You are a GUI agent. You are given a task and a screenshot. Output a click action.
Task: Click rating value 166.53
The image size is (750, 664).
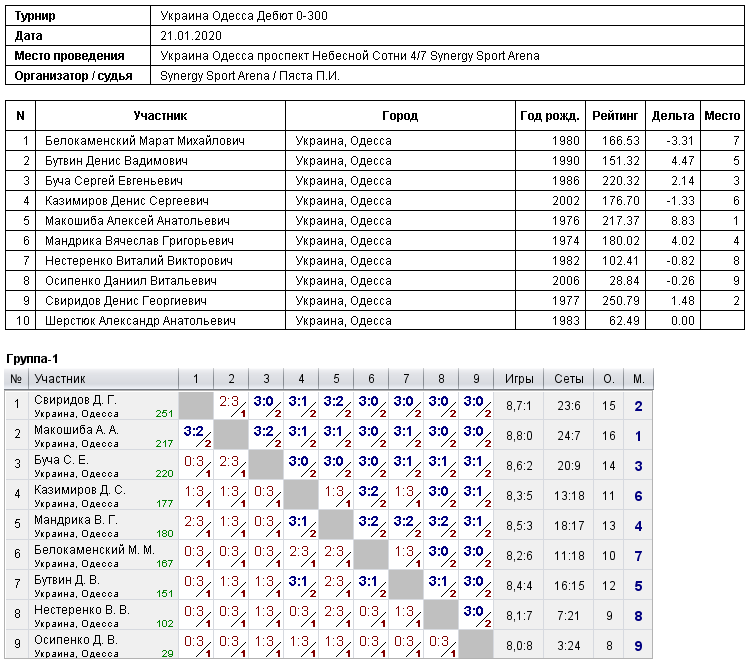[x=620, y=141]
